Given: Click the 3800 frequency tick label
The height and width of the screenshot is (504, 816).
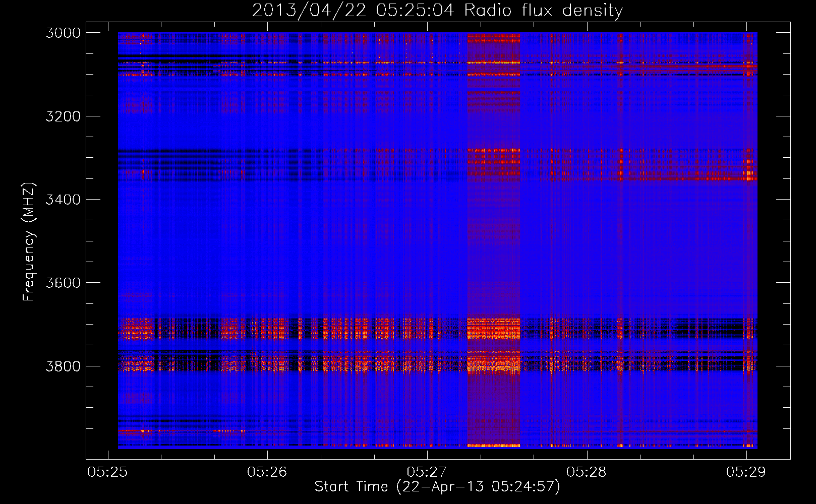Looking at the screenshot, I should [x=63, y=366].
